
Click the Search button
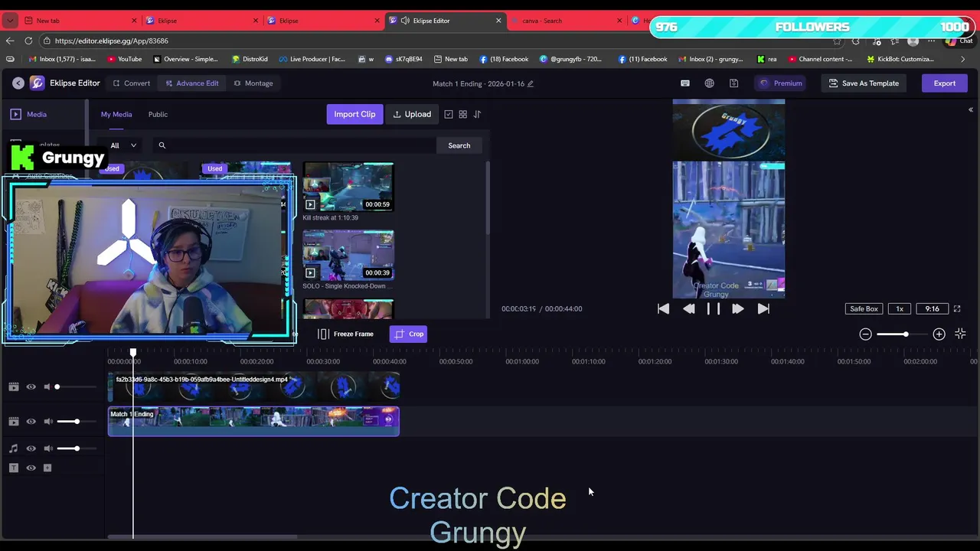(x=459, y=145)
